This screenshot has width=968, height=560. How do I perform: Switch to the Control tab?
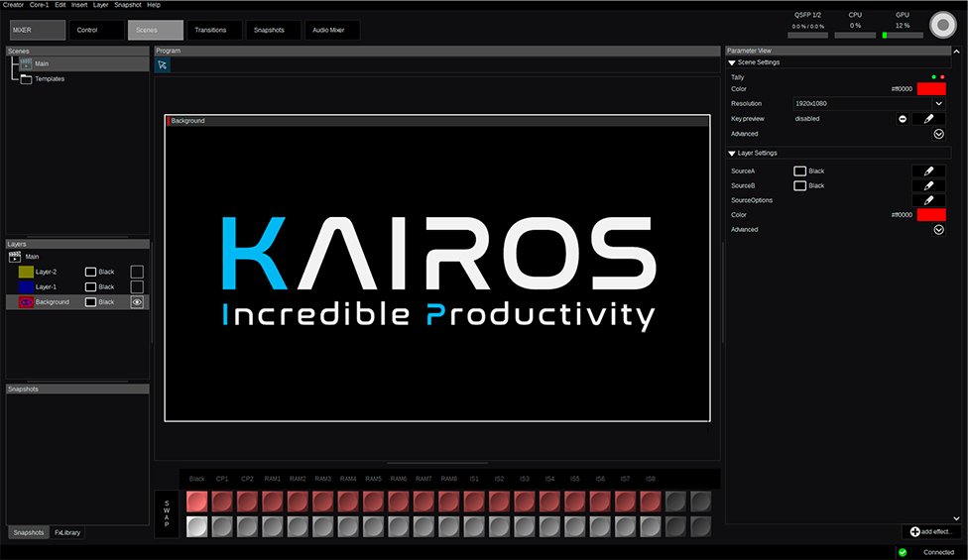point(97,30)
